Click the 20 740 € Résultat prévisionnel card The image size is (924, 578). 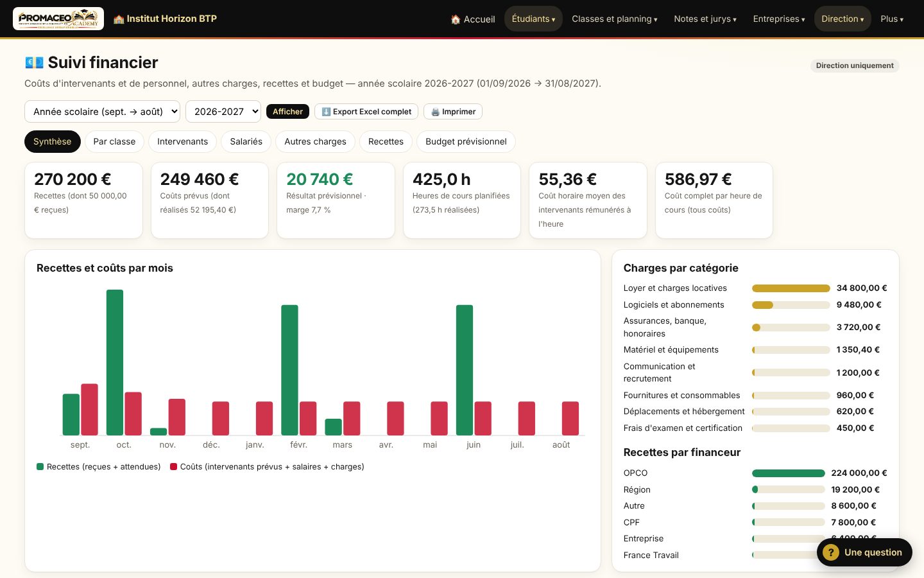(x=336, y=200)
